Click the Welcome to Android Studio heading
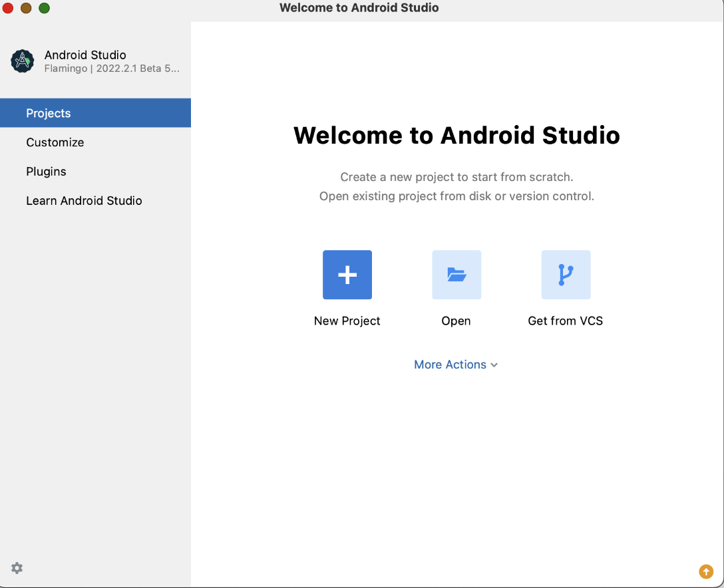This screenshot has height=588, width=724. pos(456,135)
